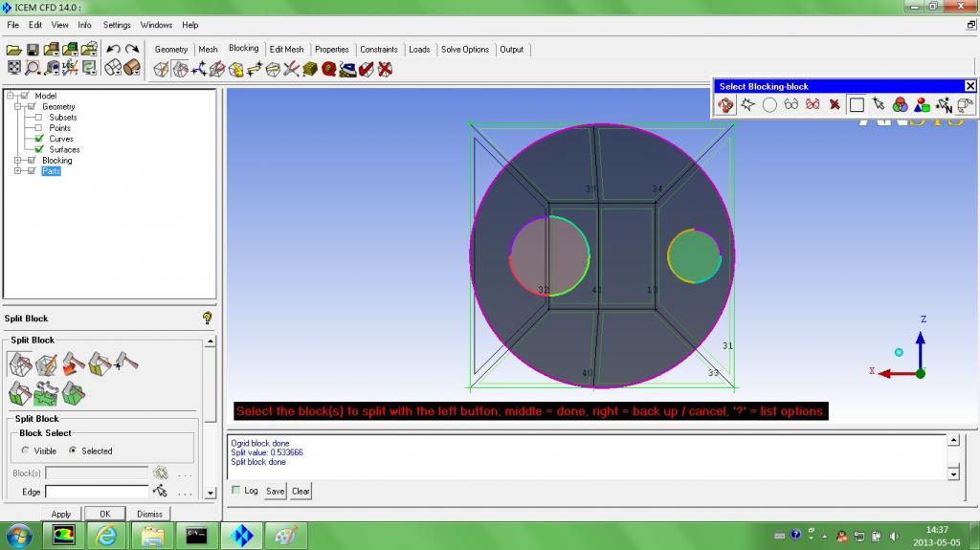Collapse the Geometry tree node
Viewport: 980px width, 550px height.
[x=17, y=106]
